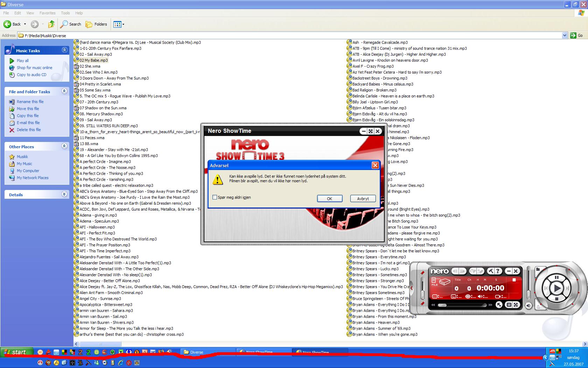Click 'Delete this file' link
Screen dimensions: 588x368
tap(29, 130)
